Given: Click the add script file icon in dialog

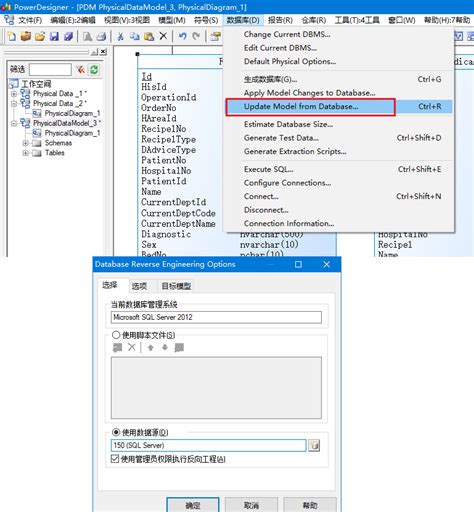Looking at the screenshot, I should point(117,348).
